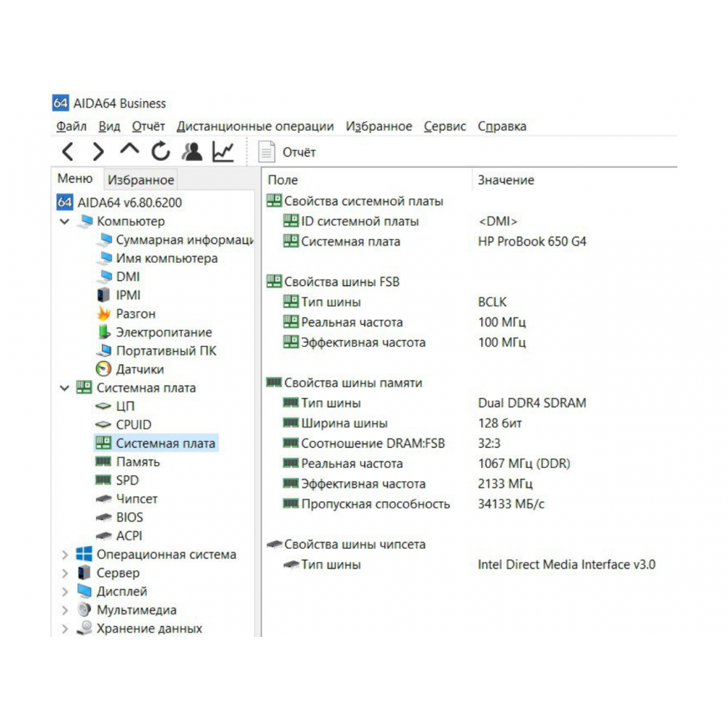Open the IPMI server icon item
Viewport: 728px width, 728px height.
[x=103, y=295]
